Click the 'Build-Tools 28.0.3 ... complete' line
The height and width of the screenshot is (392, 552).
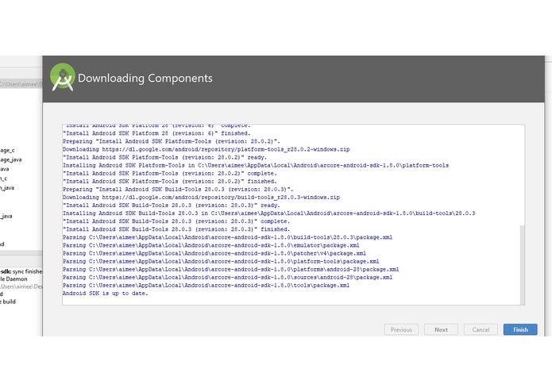[x=176, y=221]
